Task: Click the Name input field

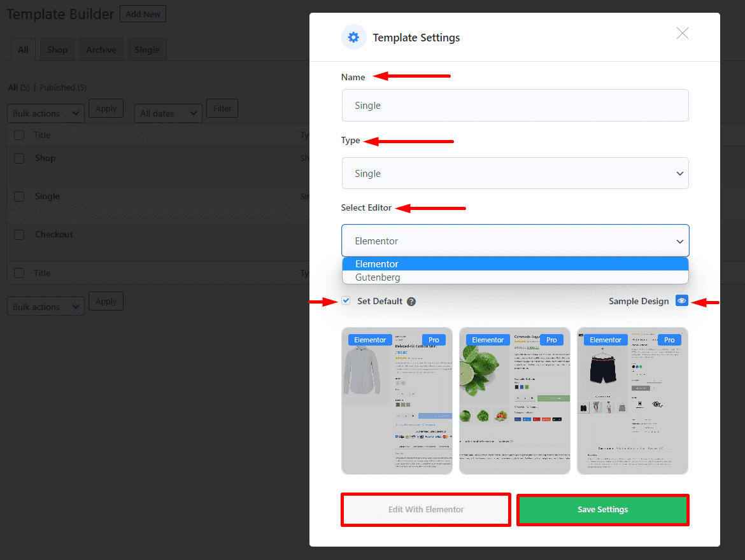Action: click(514, 106)
